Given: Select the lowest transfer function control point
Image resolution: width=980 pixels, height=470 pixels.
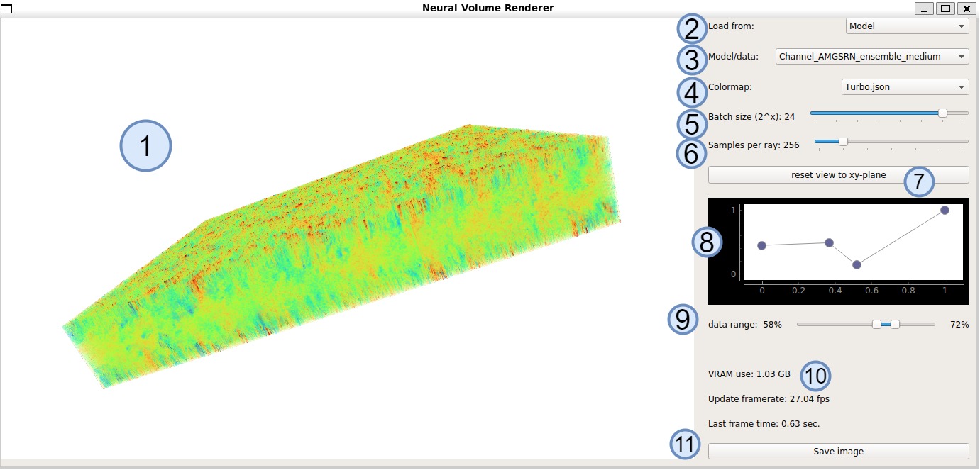Looking at the screenshot, I should pyautogui.click(x=857, y=264).
